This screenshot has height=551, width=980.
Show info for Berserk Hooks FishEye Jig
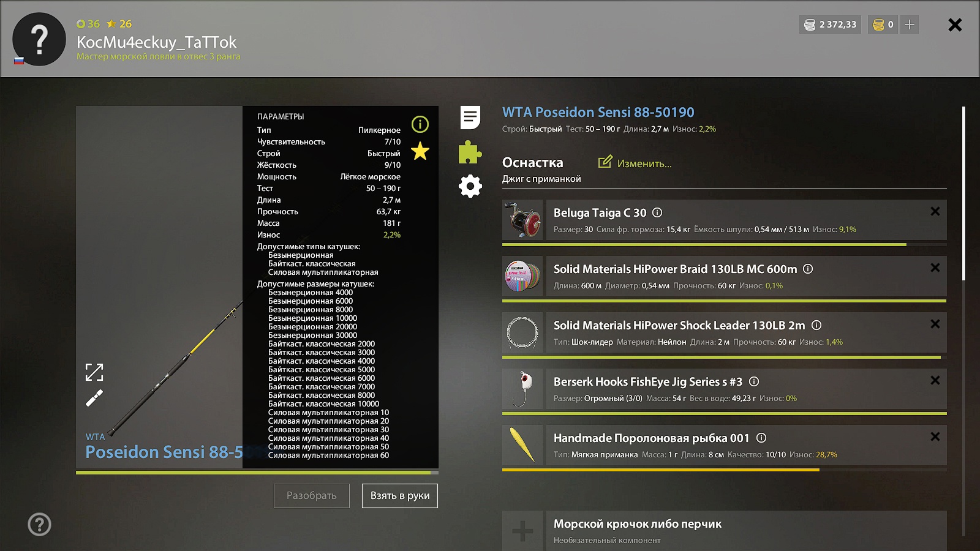click(x=754, y=381)
